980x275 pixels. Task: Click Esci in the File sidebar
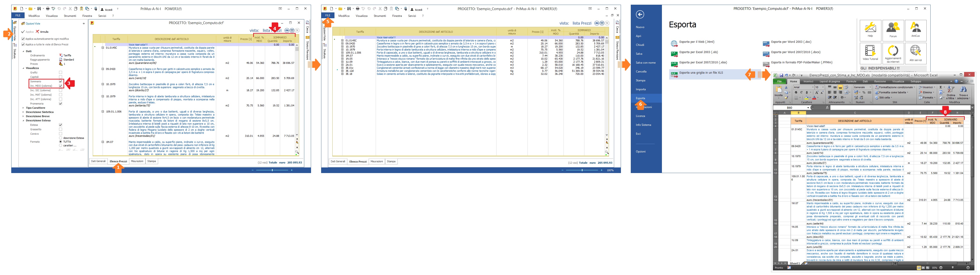tap(638, 134)
